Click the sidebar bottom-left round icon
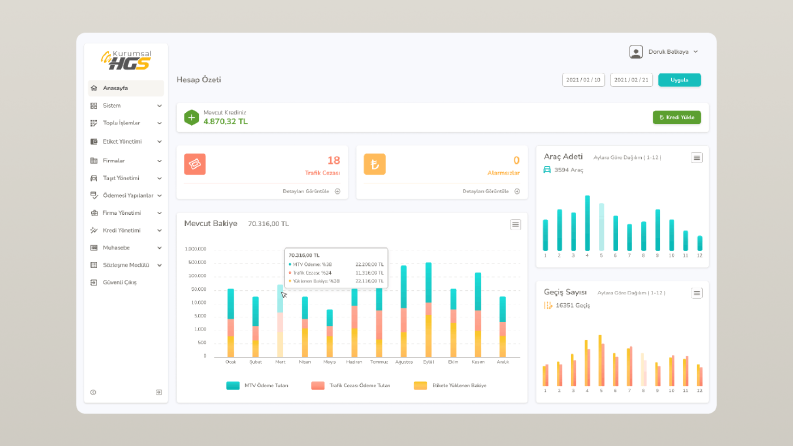 [x=93, y=392]
